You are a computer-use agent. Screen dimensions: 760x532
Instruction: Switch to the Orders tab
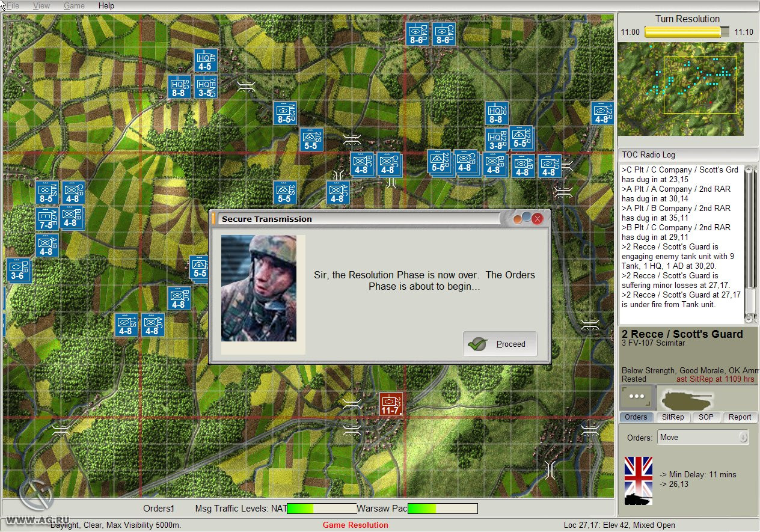coord(636,417)
